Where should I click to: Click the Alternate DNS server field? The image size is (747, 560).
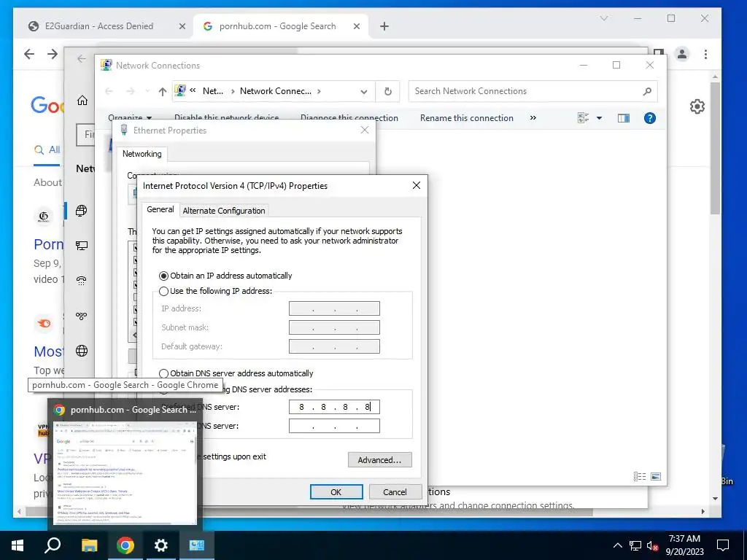(334, 426)
